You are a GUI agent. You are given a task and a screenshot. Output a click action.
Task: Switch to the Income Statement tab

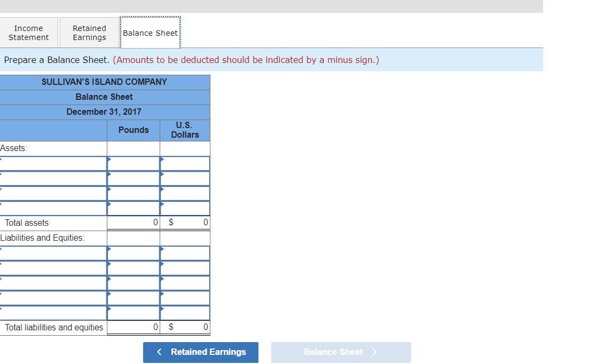29,33
